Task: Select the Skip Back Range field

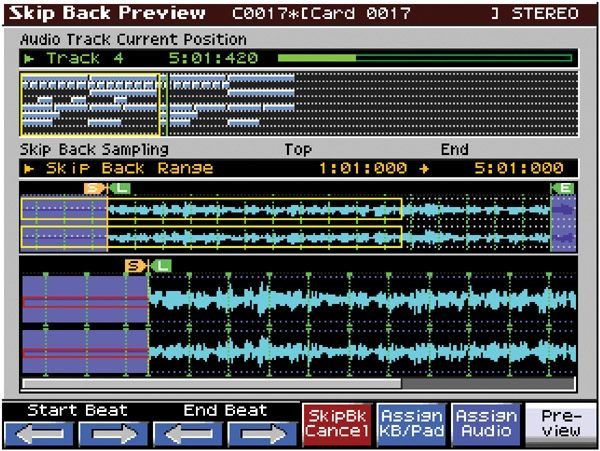Action: coord(129,168)
